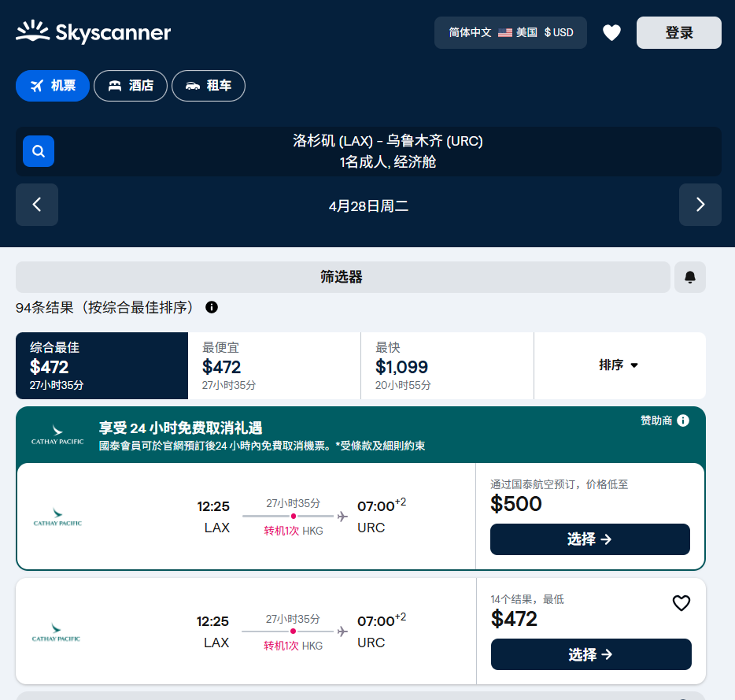Viewport: 735px width, 700px height.
Task: Click the Skyscanner logo
Action: click(93, 32)
